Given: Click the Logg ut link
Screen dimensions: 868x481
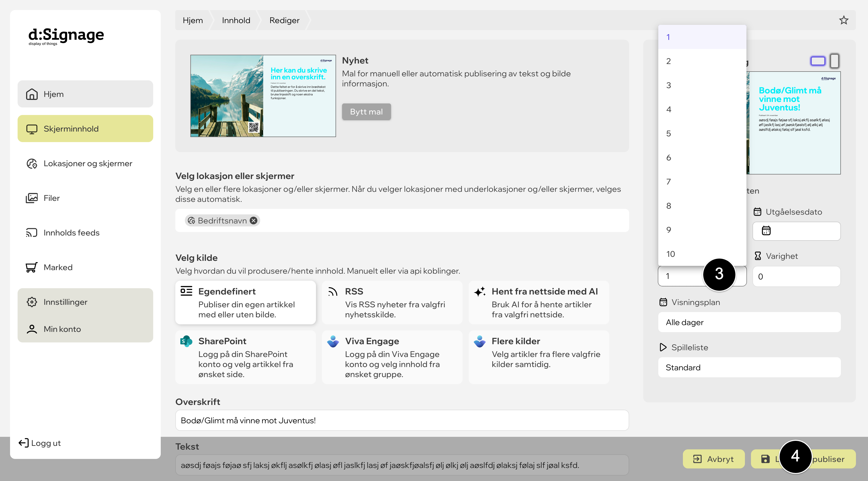Looking at the screenshot, I should click(x=40, y=443).
